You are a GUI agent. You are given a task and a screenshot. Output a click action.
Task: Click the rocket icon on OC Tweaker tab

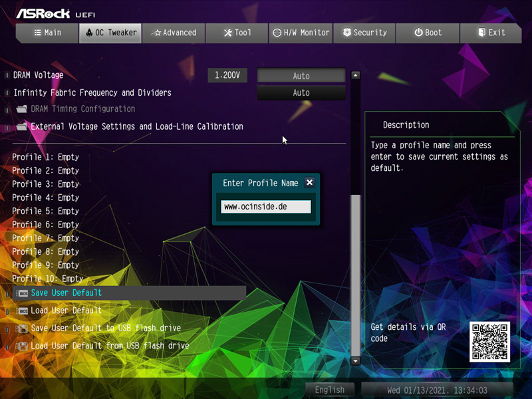[89, 33]
